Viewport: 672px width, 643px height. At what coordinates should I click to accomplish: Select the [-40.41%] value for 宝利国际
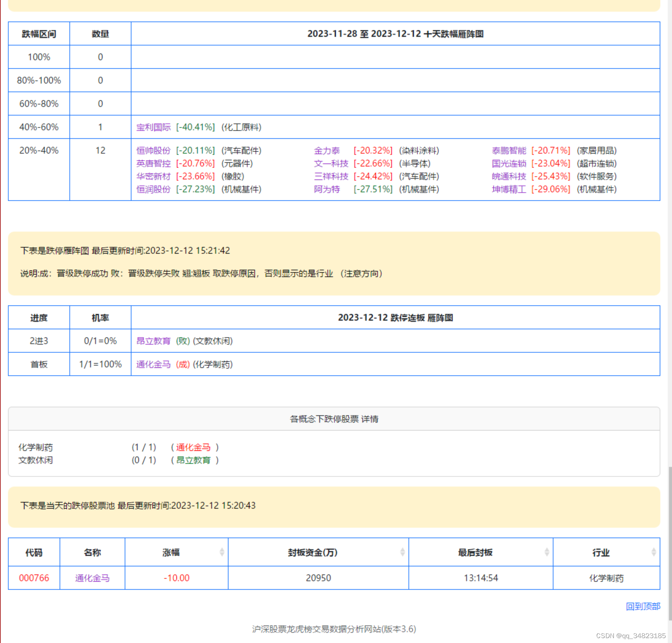click(x=195, y=127)
